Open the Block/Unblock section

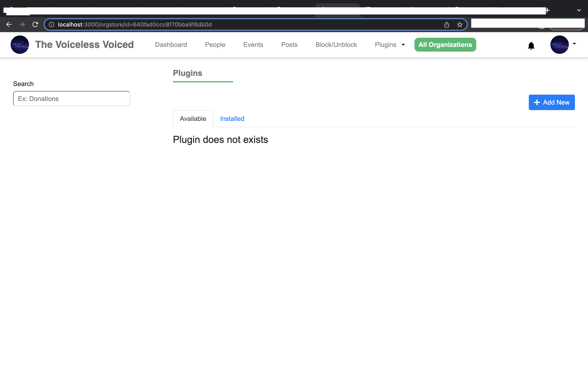click(x=336, y=45)
